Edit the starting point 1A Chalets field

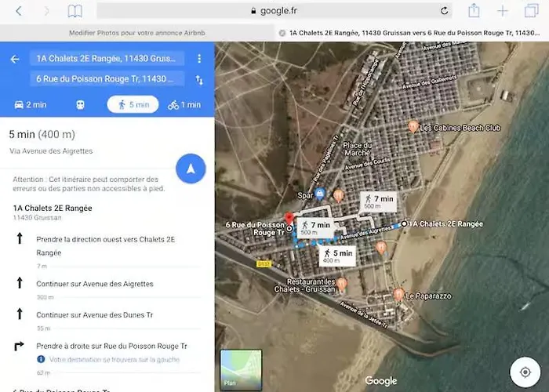tap(107, 59)
